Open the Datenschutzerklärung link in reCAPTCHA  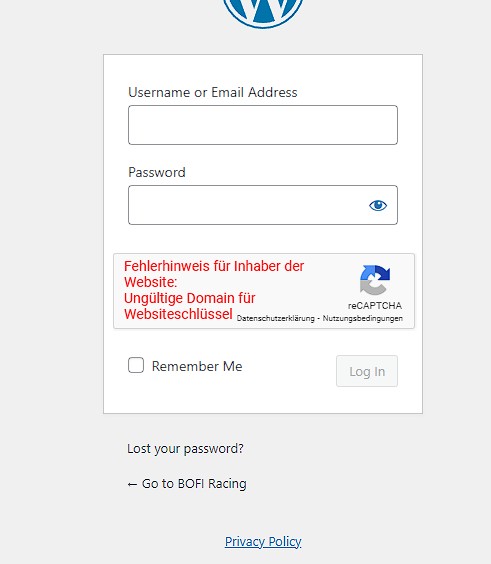click(x=276, y=318)
